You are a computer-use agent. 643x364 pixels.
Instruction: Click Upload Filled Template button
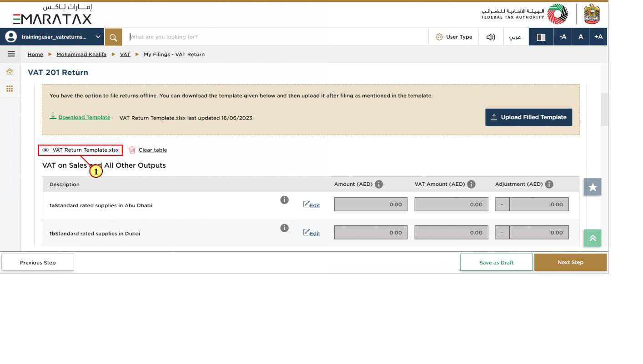point(528,117)
